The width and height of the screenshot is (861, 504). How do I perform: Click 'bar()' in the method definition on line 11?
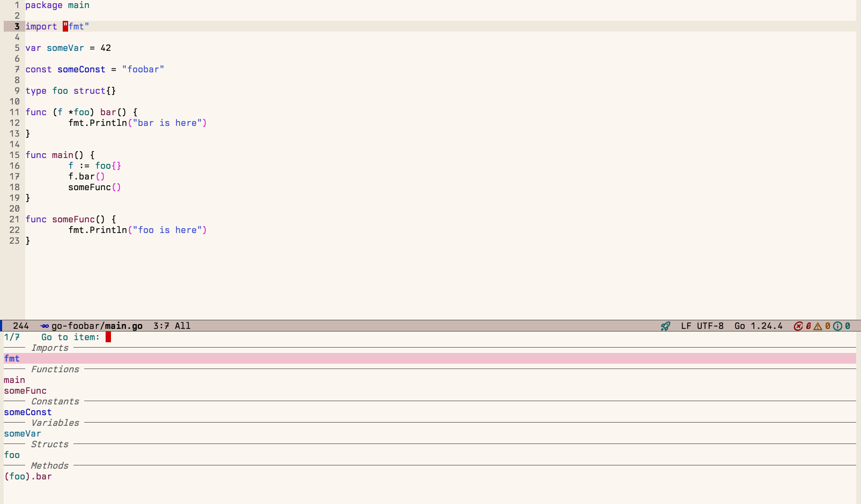click(114, 112)
